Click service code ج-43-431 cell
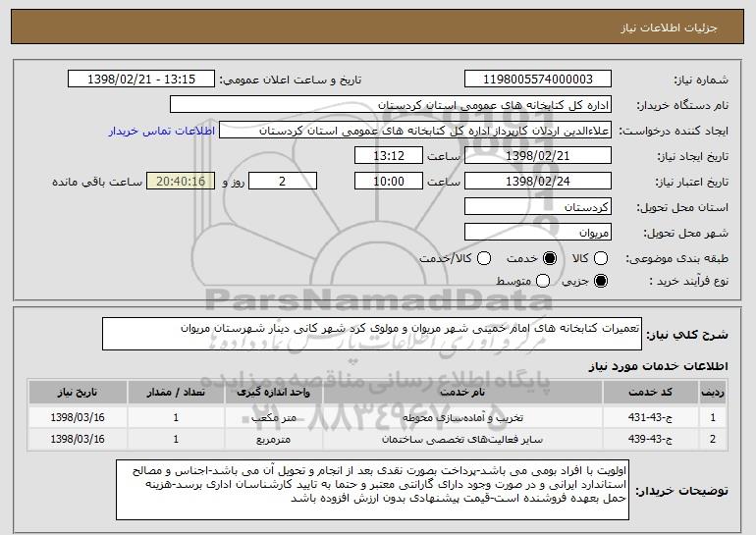 point(650,417)
